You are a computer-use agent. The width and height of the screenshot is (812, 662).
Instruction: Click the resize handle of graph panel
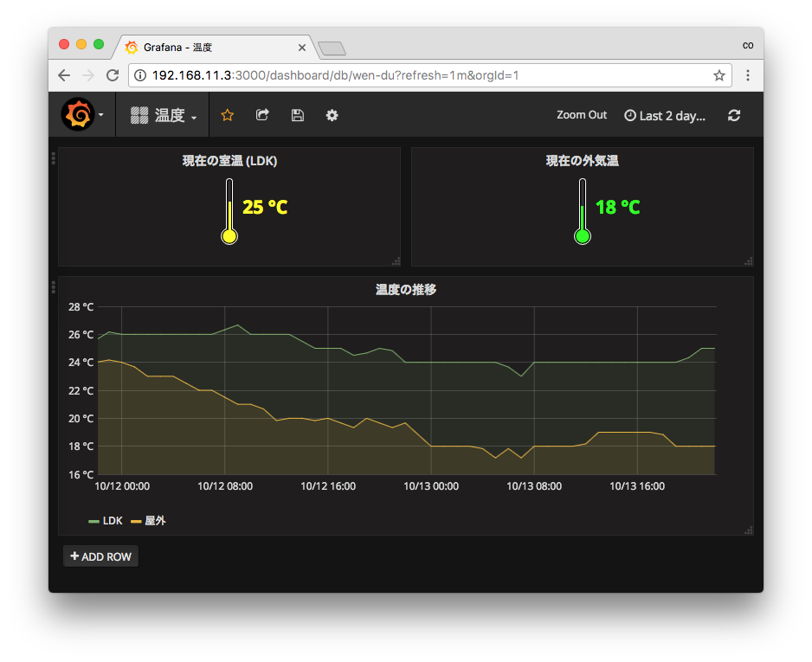(x=749, y=530)
